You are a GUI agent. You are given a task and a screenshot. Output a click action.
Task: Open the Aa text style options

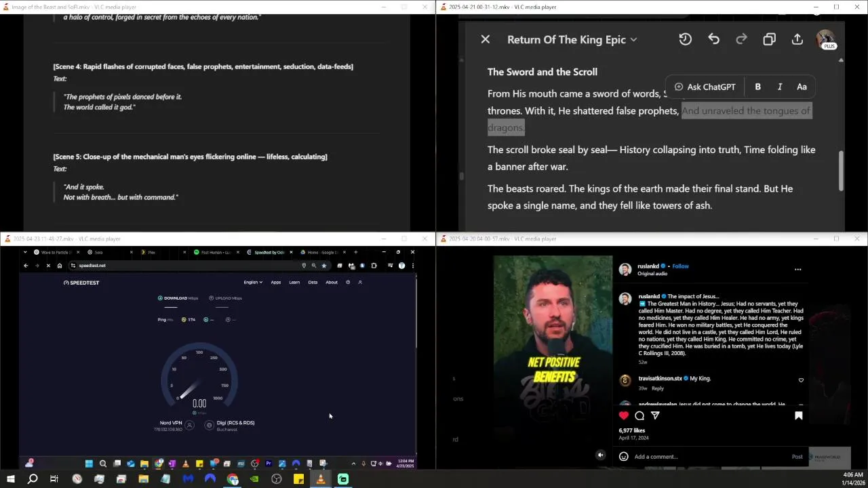pyautogui.click(x=802, y=87)
